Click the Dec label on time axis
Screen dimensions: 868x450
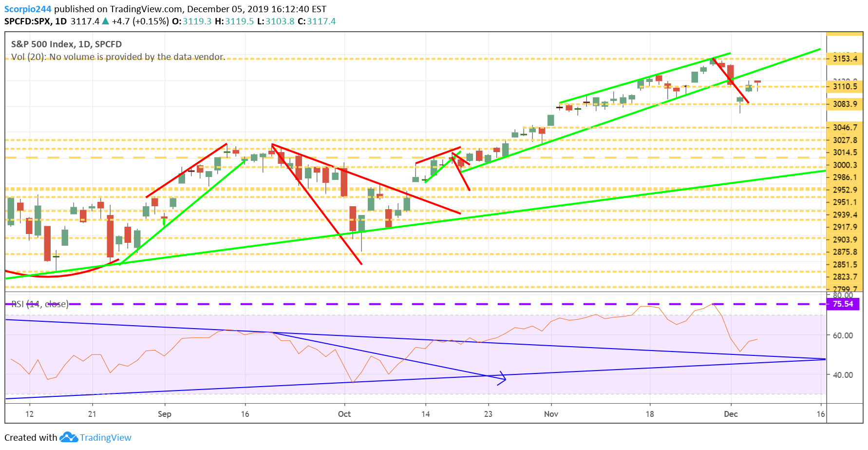pos(731,414)
